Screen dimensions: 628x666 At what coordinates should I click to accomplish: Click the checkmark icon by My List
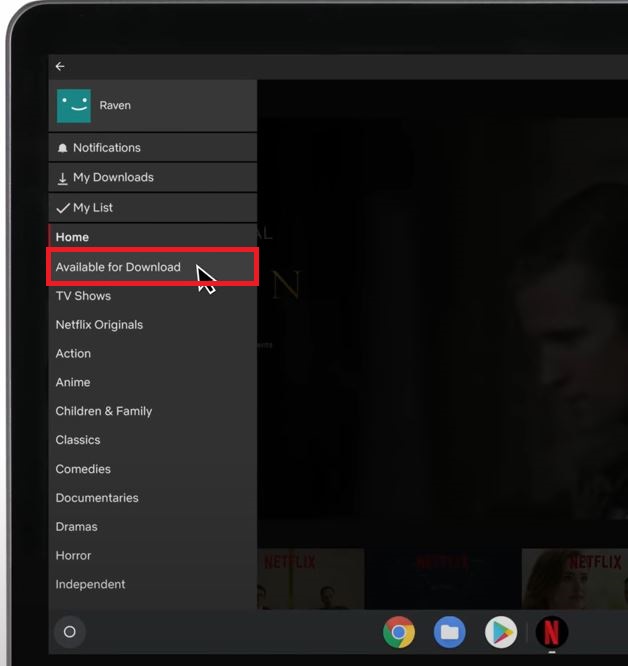(63, 208)
